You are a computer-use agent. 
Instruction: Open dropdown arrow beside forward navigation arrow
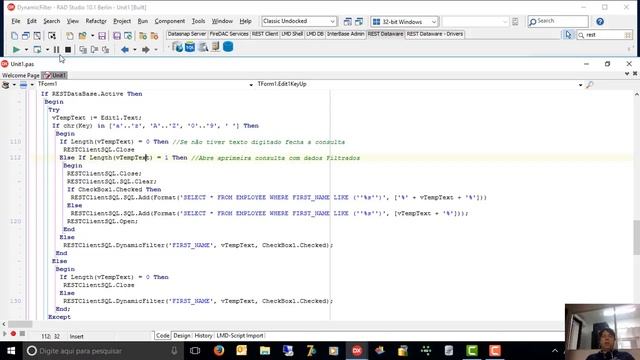point(156,50)
